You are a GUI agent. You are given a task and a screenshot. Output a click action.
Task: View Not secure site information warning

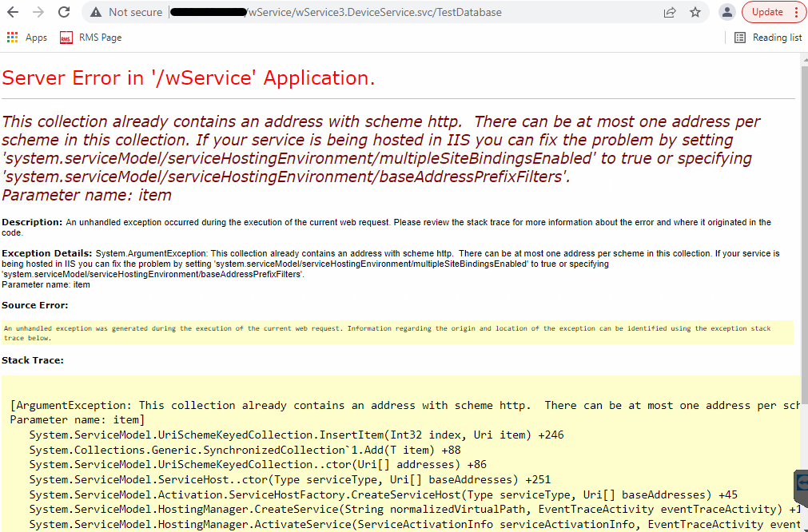(x=125, y=12)
